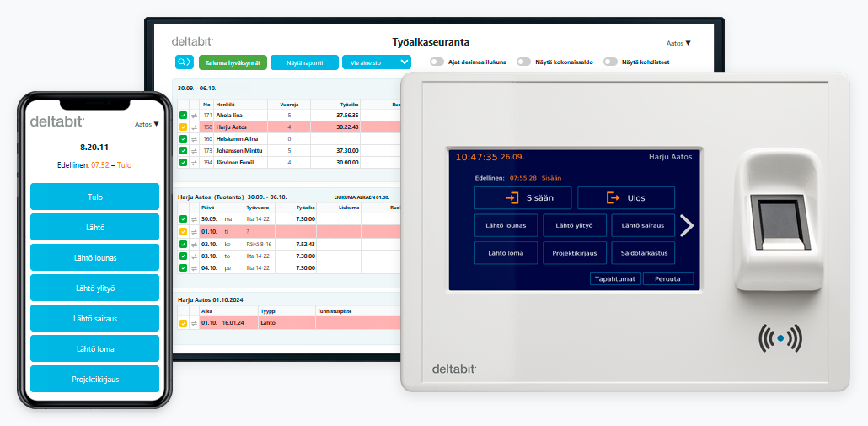Tap Saldotarkastus on the terminal screen
Viewport: 868px width, 426px height.
point(643,252)
